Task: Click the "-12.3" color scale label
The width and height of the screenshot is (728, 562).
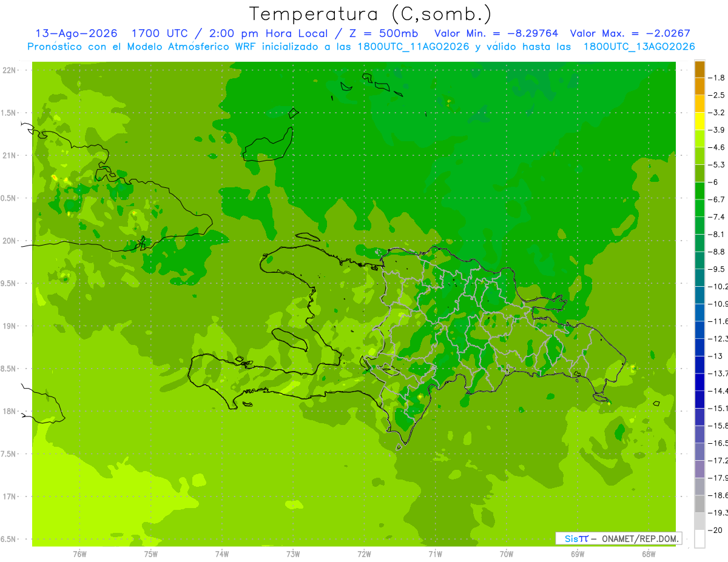Action: pos(719,338)
